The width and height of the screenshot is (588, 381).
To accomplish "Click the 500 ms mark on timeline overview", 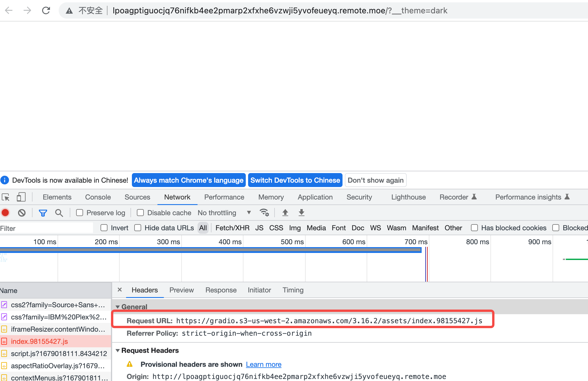I will click(x=292, y=241).
